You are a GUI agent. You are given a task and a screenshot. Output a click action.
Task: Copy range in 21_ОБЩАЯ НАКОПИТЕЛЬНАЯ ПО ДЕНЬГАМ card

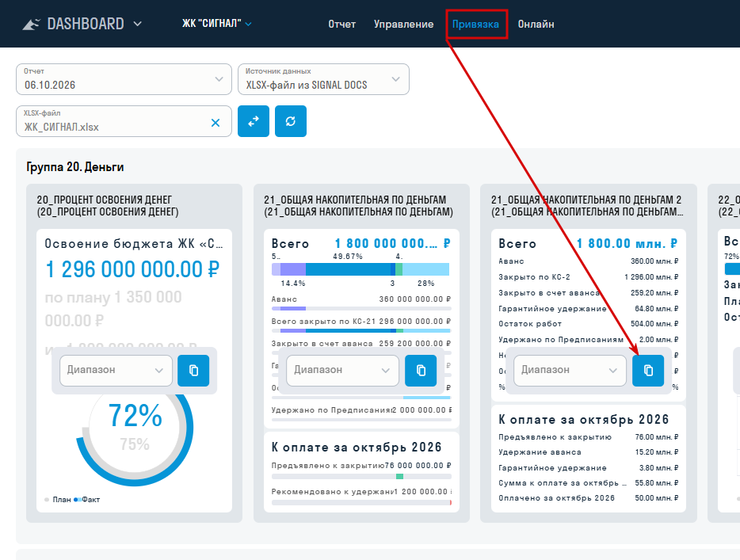(x=421, y=371)
